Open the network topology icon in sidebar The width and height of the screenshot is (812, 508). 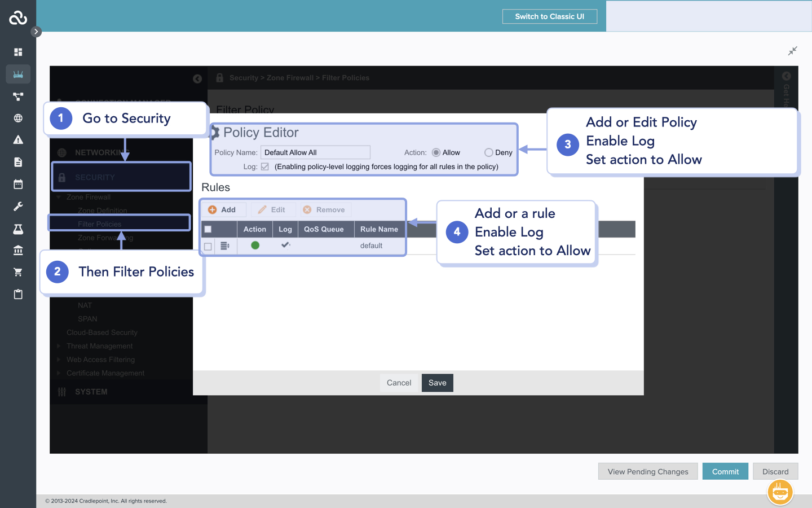pos(18,96)
